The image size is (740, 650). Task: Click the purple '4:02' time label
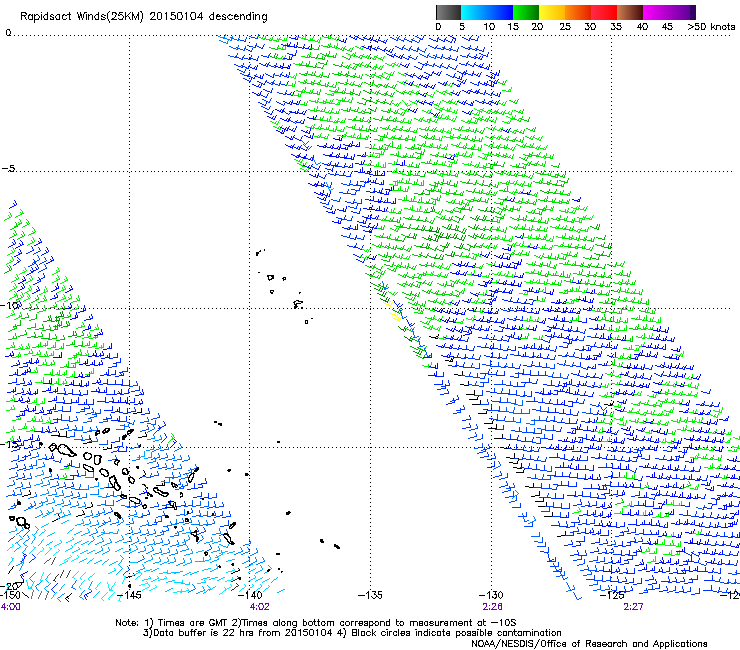260,607
